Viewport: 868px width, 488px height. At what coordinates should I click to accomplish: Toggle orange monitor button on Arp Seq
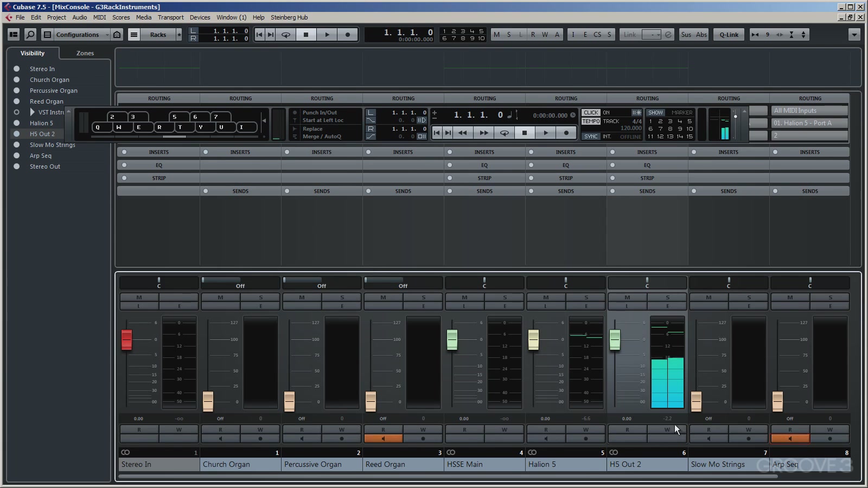(790, 439)
